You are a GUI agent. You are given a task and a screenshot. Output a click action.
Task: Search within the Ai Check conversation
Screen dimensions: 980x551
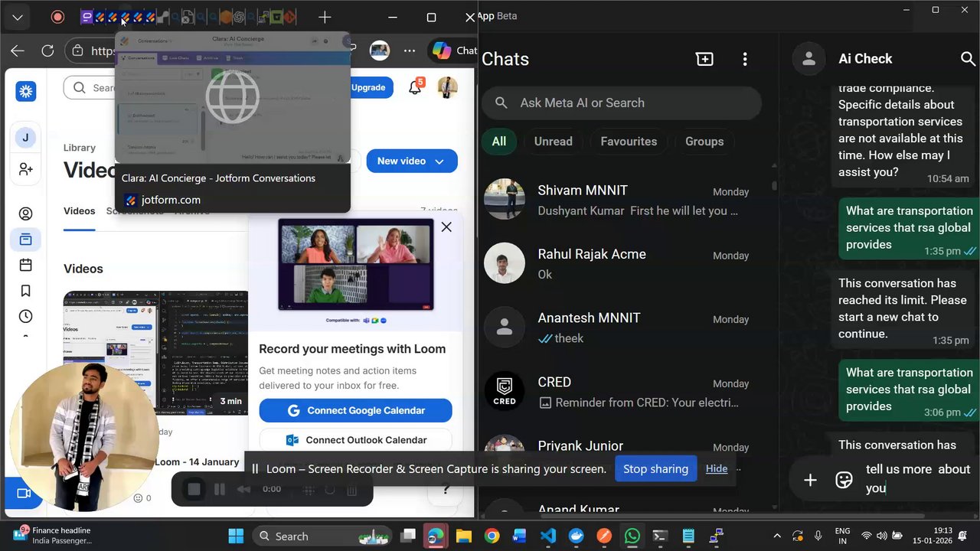click(x=967, y=59)
